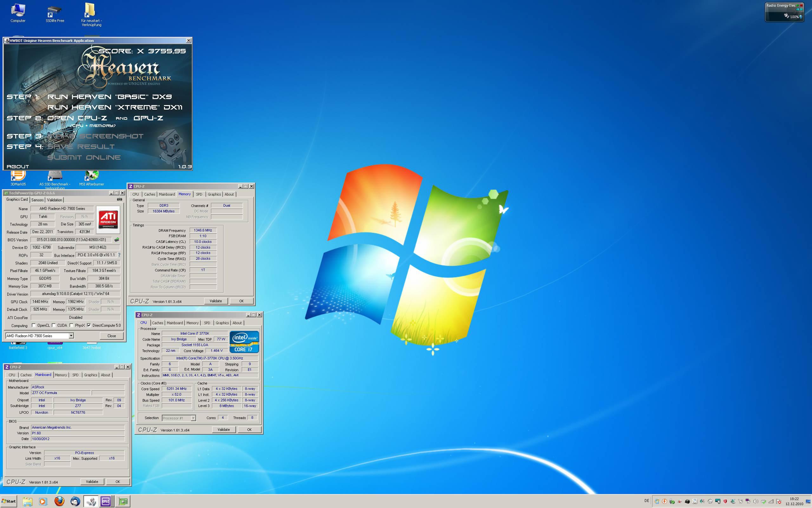This screenshot has width=812, height=508.
Task: Open the AS SSD Benchmark desktop shortcut
Action: pyautogui.click(x=55, y=180)
